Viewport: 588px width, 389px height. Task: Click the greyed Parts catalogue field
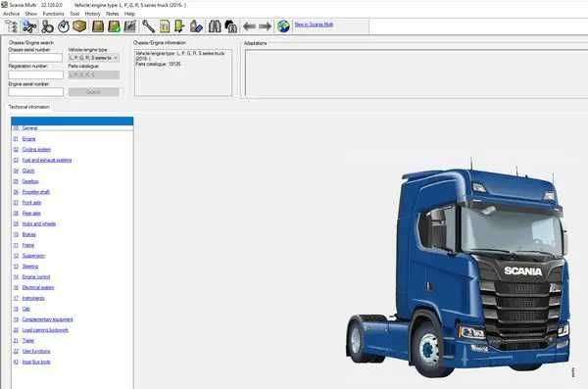tap(94, 74)
